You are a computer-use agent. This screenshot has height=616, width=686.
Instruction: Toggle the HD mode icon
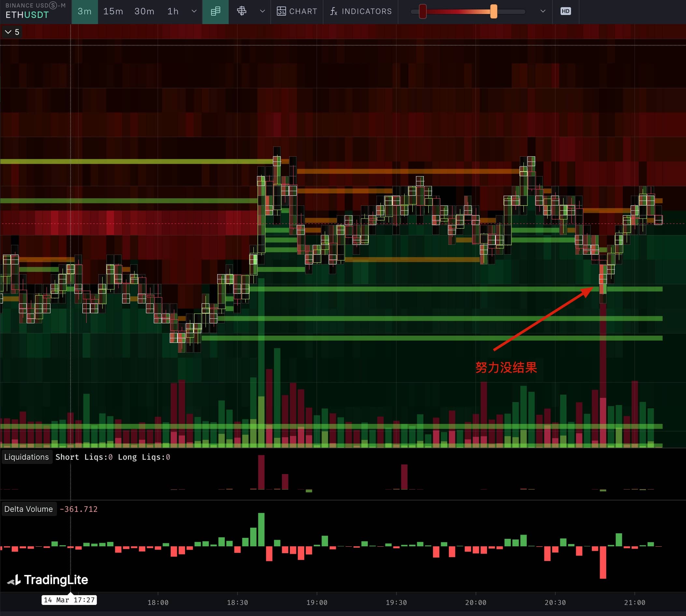(565, 11)
